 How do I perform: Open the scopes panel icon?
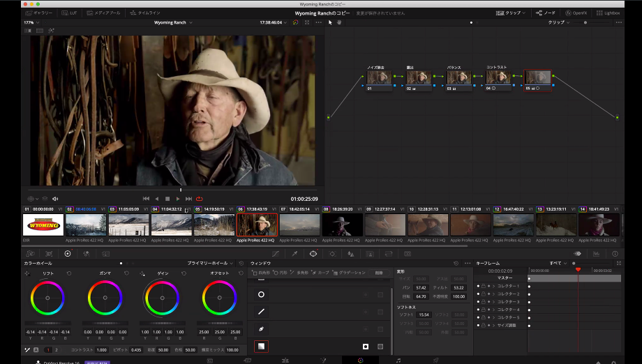pyautogui.click(x=596, y=254)
